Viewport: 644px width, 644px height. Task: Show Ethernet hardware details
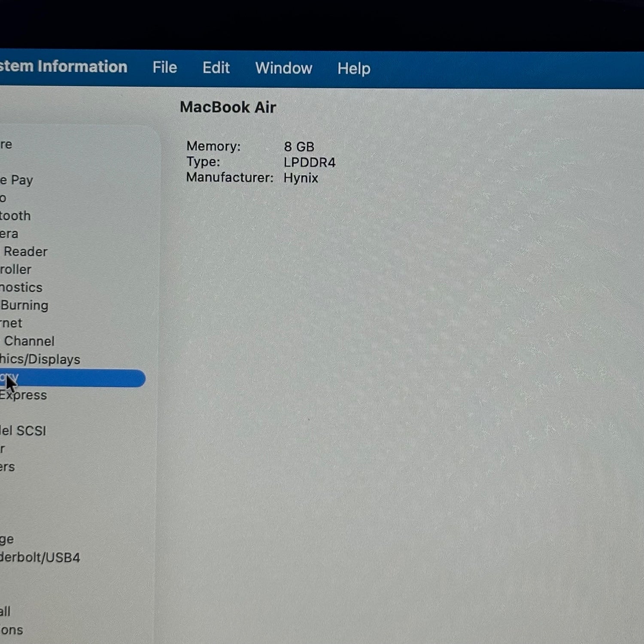pyautogui.click(x=11, y=323)
